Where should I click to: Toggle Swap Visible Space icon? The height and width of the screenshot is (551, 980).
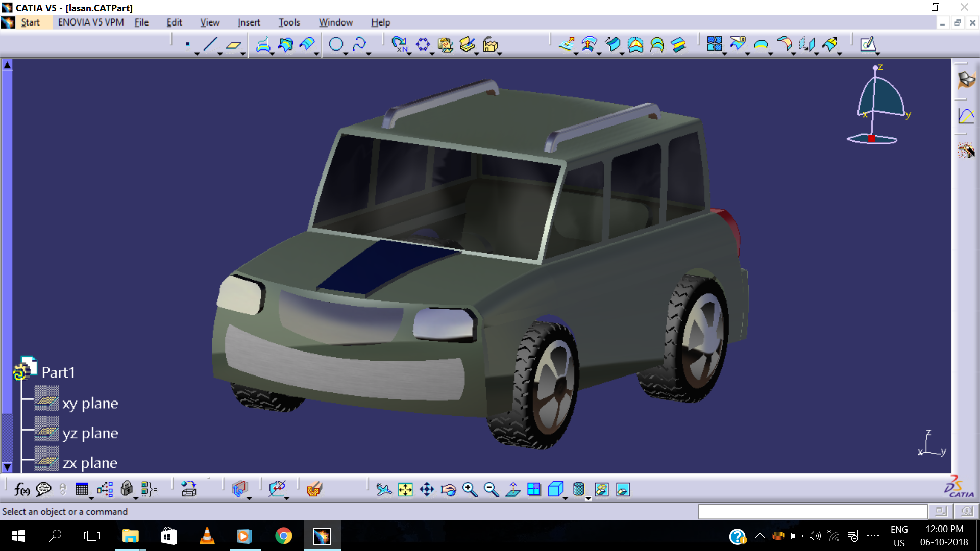623,490
